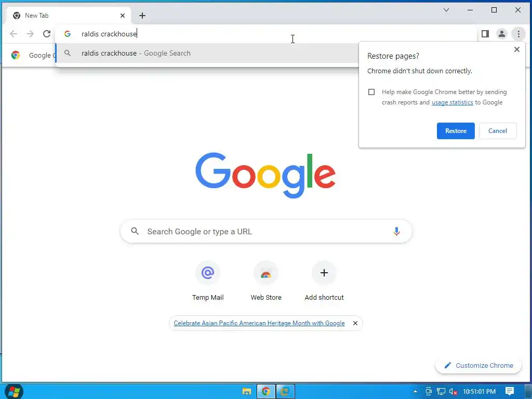The image size is (532, 399).
Task: Open the Web Store shortcut
Action: point(266,281)
